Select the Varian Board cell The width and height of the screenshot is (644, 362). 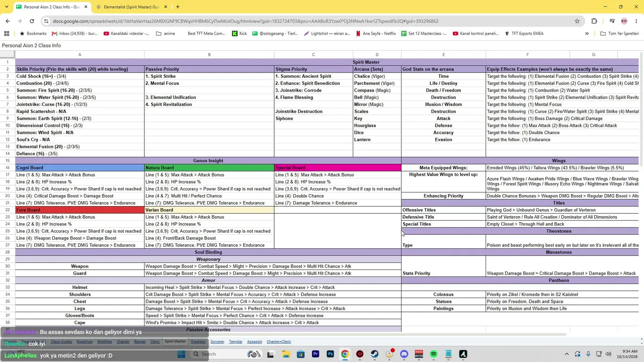209,210
